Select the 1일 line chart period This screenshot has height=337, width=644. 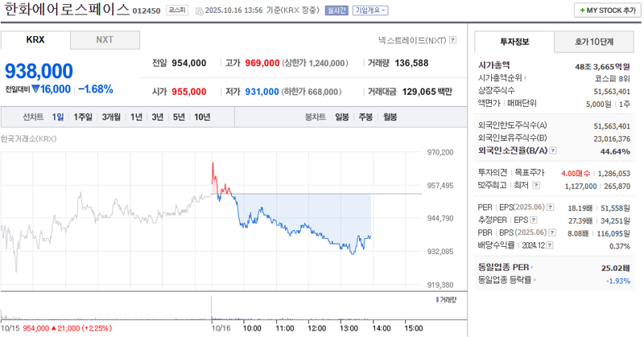point(58,117)
